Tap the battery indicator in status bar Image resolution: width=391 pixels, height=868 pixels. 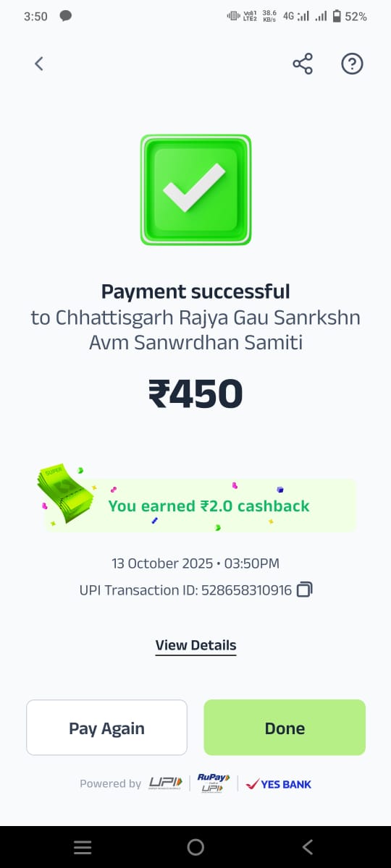tap(337, 16)
